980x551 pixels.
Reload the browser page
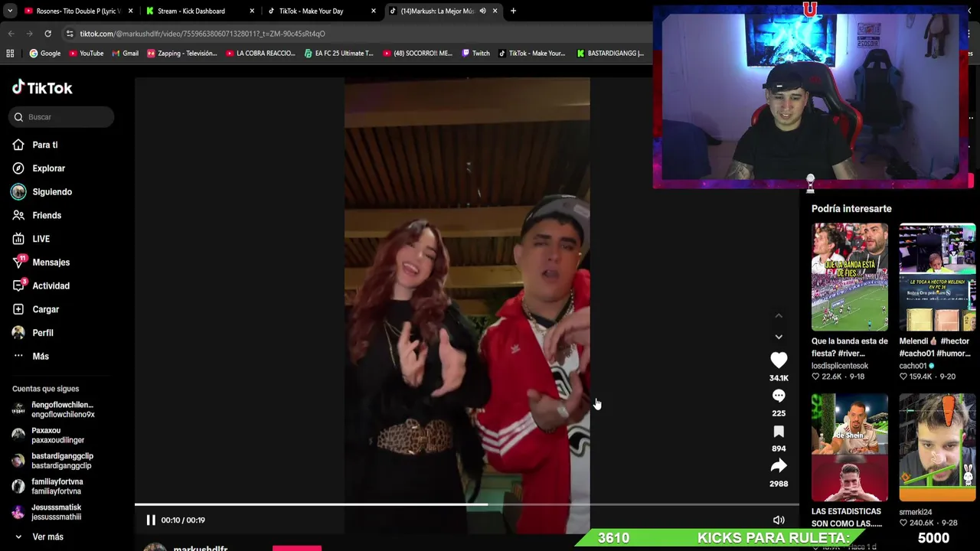pyautogui.click(x=47, y=34)
